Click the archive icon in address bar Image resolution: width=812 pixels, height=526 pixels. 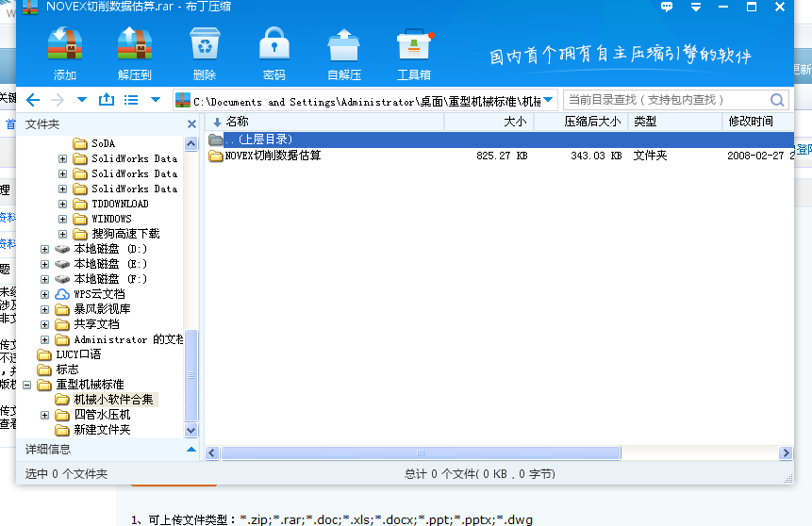[x=183, y=100]
